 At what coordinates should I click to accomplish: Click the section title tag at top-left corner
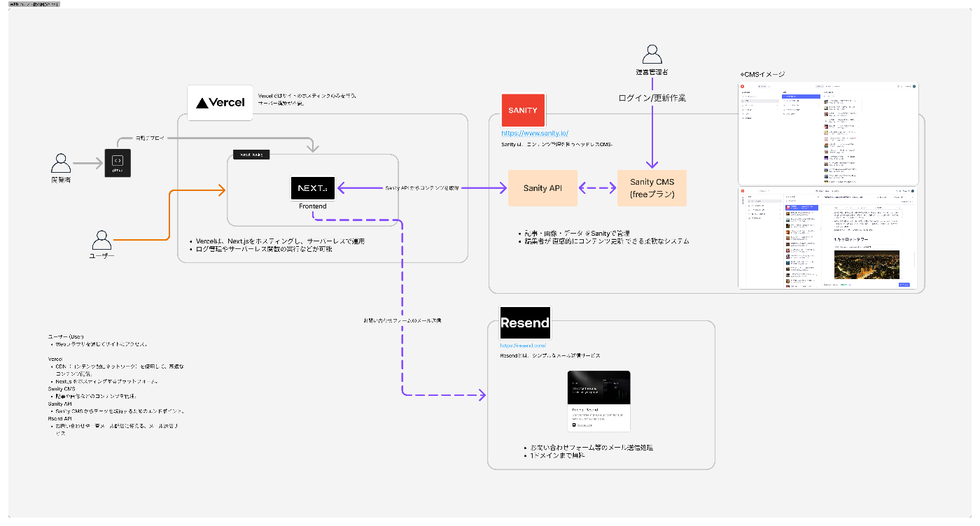click(34, 4)
